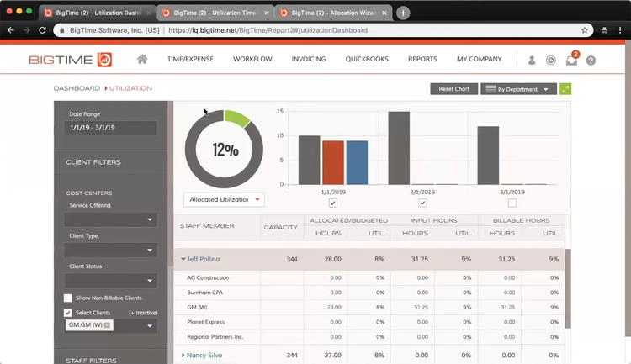Check Show Non-Billable Clients
This screenshot has height=364, width=631.
tap(67, 298)
